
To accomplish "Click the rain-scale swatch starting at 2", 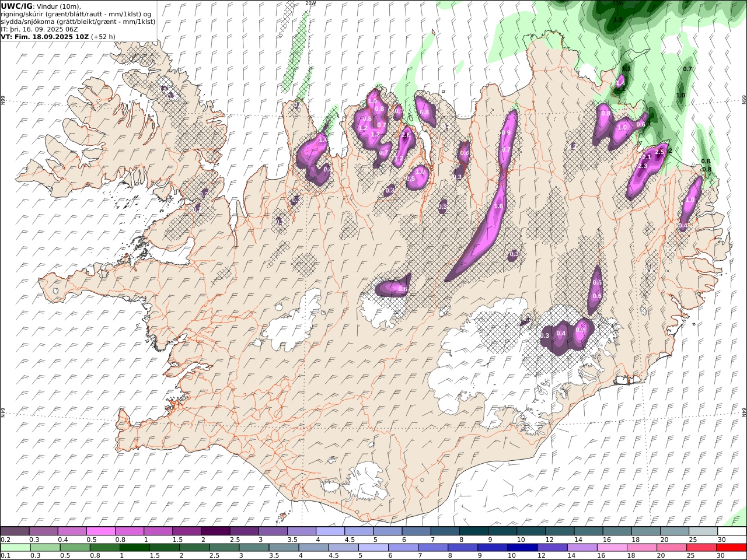I will 194,547.
